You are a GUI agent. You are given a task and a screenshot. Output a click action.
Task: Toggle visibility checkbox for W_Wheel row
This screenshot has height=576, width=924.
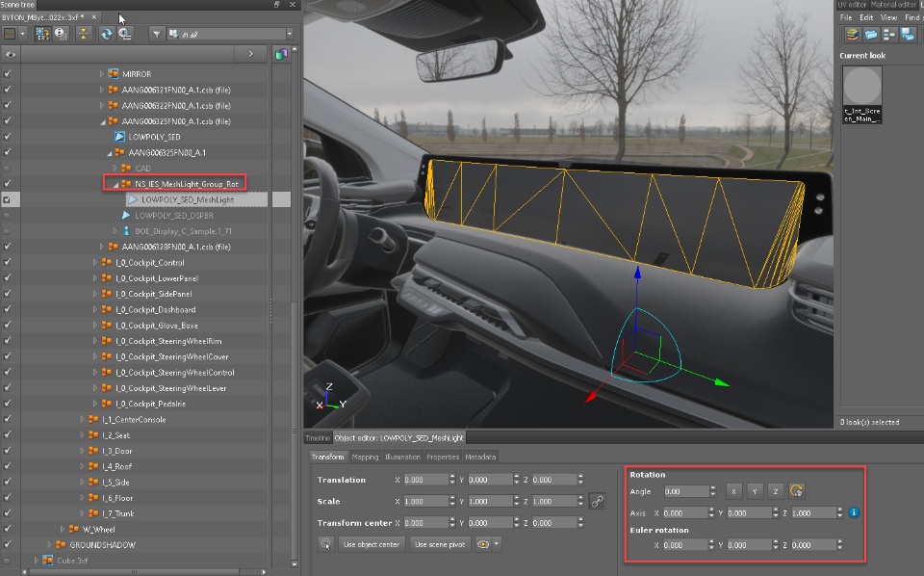point(7,530)
